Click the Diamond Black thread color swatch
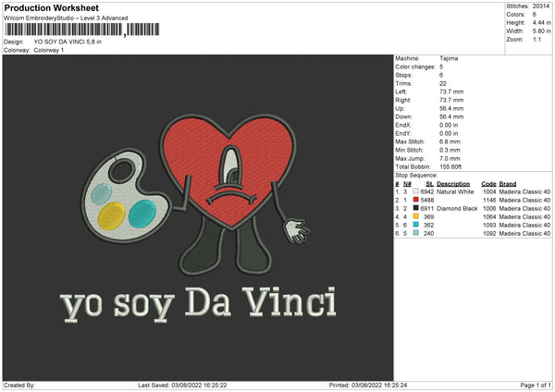This screenshot has height=392, width=555. pyautogui.click(x=415, y=208)
